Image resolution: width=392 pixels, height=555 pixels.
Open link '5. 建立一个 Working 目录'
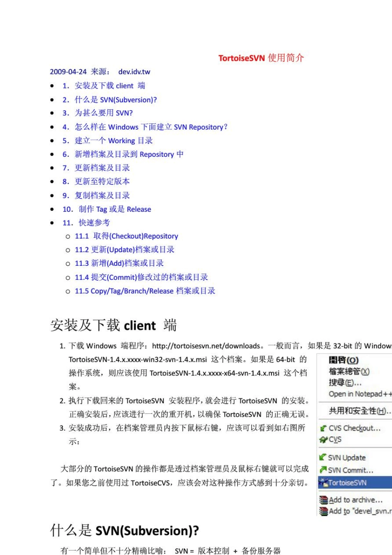(x=107, y=140)
